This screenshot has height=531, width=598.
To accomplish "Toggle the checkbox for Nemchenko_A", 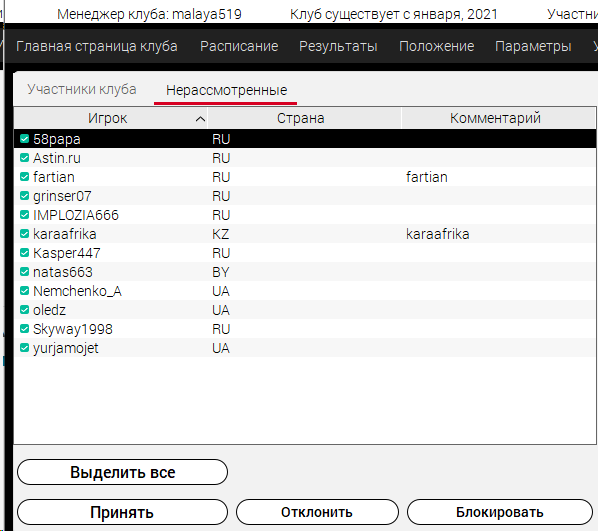I will [24, 291].
